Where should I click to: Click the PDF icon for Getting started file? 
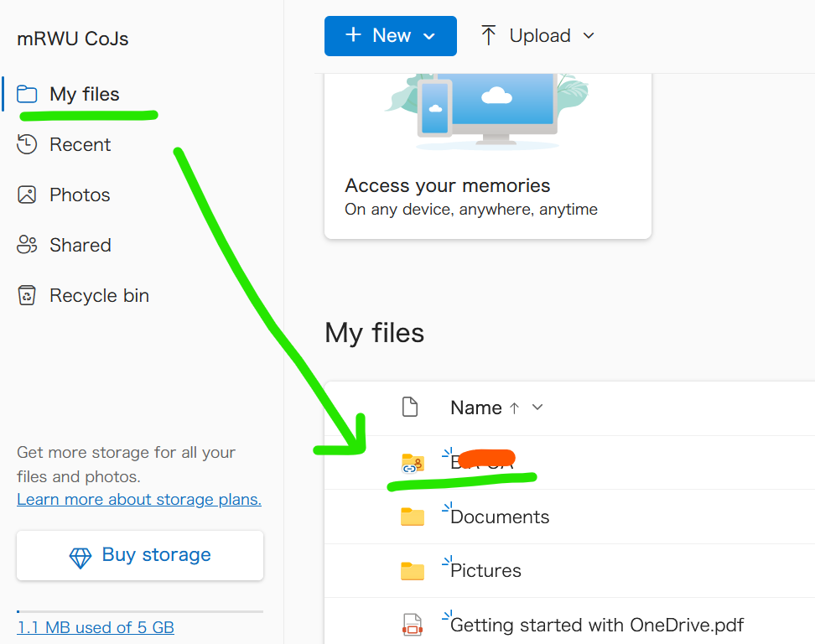(x=413, y=625)
